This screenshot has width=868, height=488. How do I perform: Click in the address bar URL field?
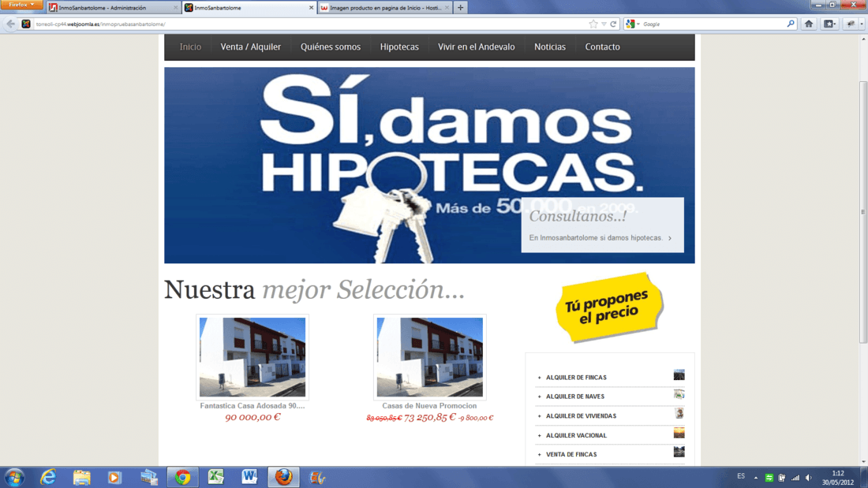click(x=310, y=24)
